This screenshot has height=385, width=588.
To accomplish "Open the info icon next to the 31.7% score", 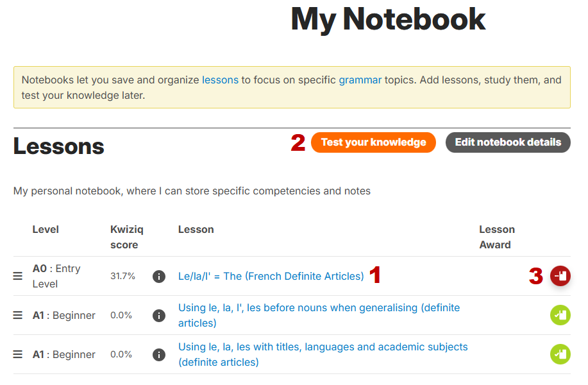I will [158, 277].
